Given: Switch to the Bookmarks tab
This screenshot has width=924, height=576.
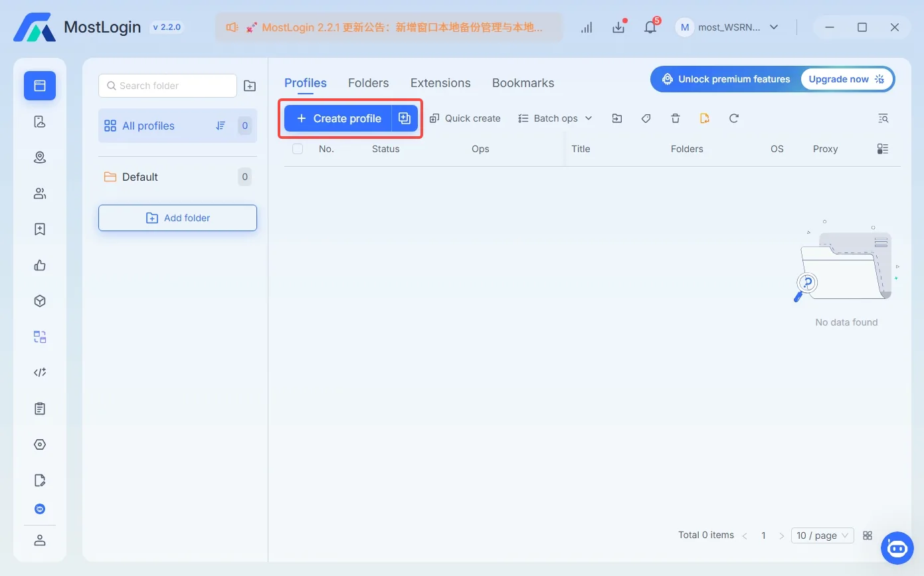Looking at the screenshot, I should pyautogui.click(x=523, y=83).
